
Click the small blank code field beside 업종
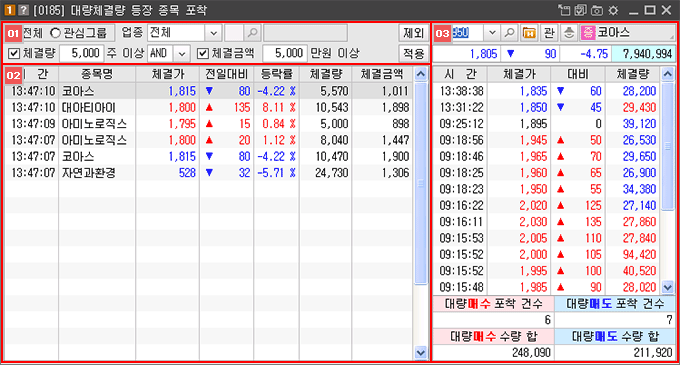[234, 33]
